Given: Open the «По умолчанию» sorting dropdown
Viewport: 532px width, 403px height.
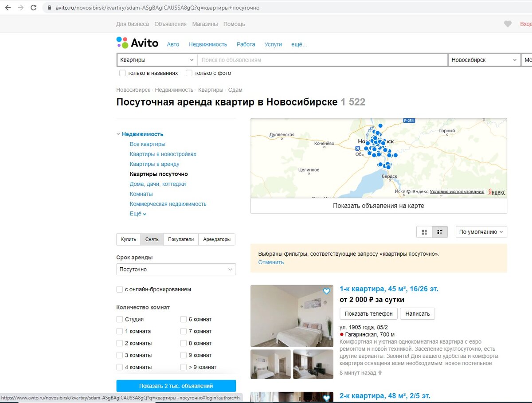Looking at the screenshot, I should [x=481, y=231].
